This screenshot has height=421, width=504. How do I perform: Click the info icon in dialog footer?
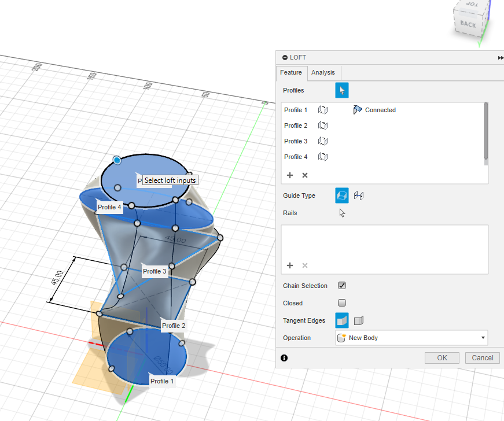pos(284,358)
